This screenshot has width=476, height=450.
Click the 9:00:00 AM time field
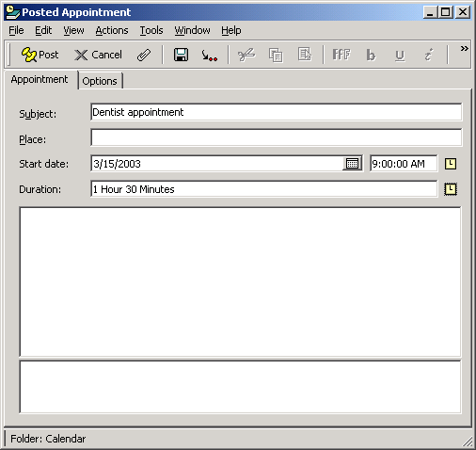(404, 164)
